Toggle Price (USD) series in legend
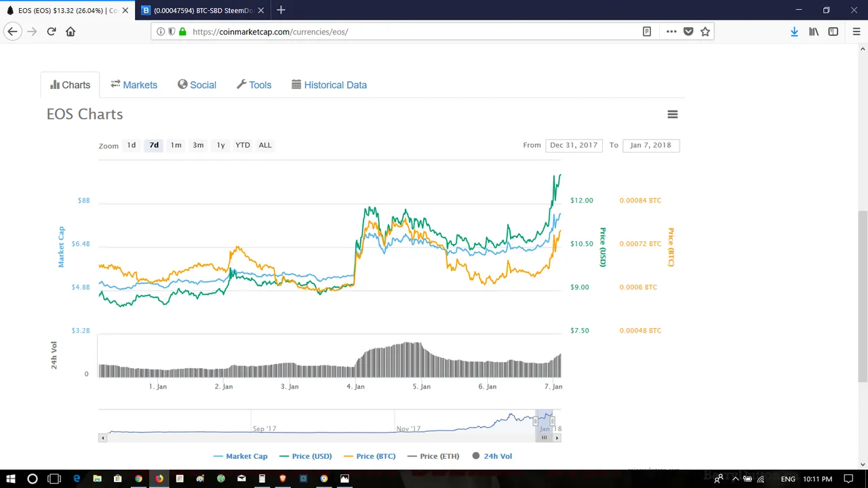868x488 pixels. pos(305,456)
